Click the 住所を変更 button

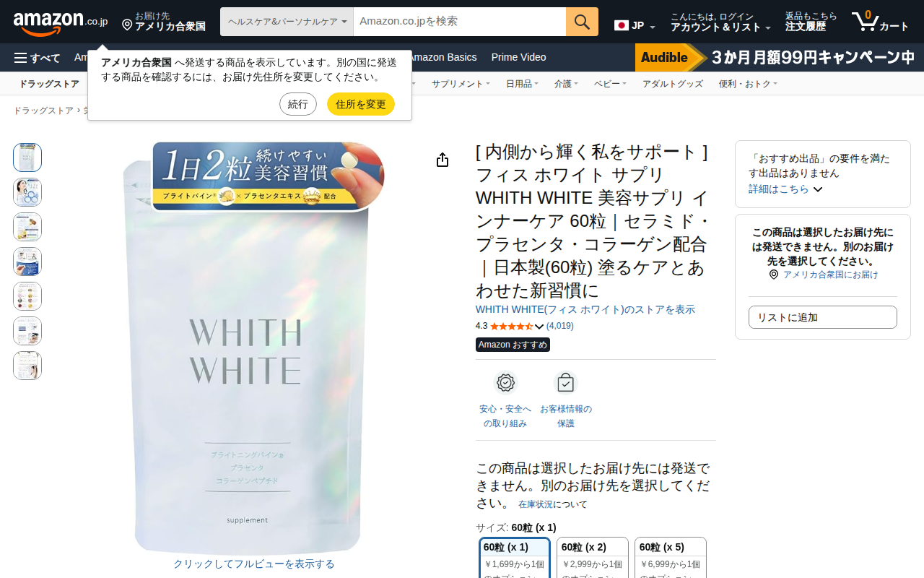361,104
